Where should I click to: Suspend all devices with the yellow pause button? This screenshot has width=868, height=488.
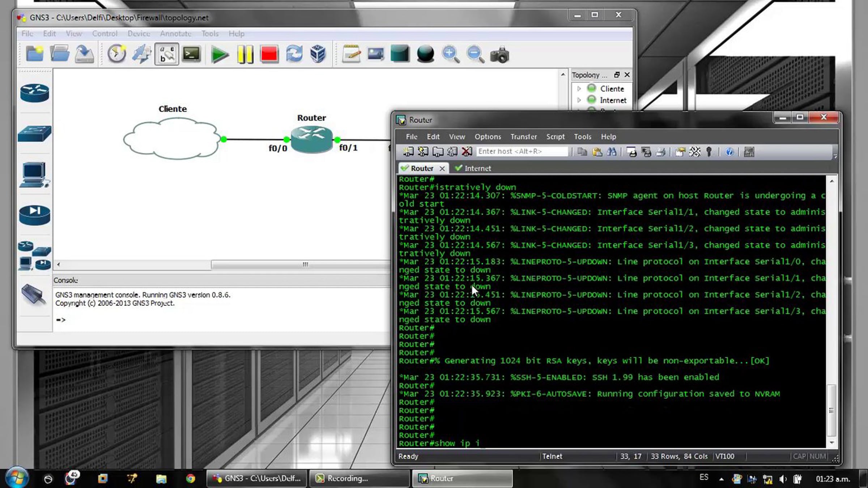point(245,55)
